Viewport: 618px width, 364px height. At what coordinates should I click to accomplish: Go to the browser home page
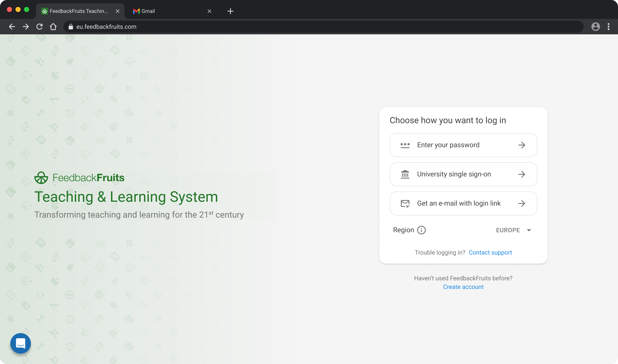coord(53,26)
